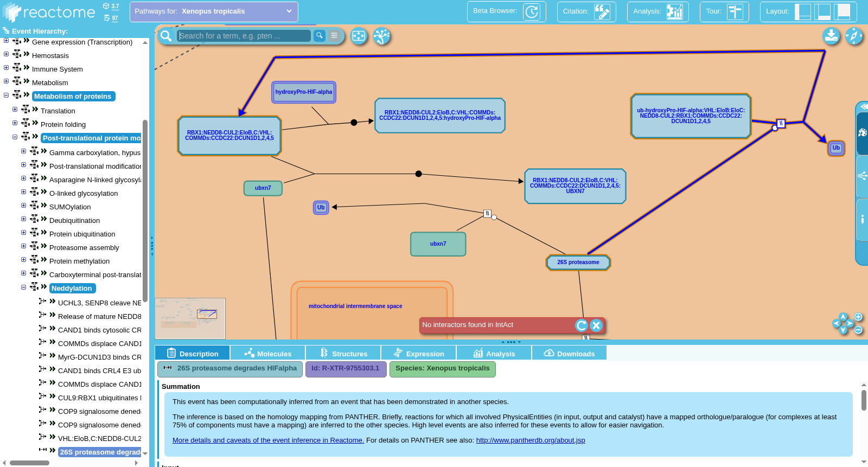868x467 pixels.
Task: Download the diagram using export icon
Action: point(831,36)
